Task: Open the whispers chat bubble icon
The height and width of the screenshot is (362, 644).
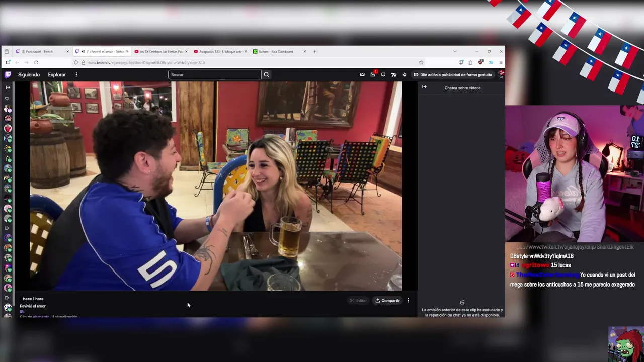Action: click(x=383, y=75)
